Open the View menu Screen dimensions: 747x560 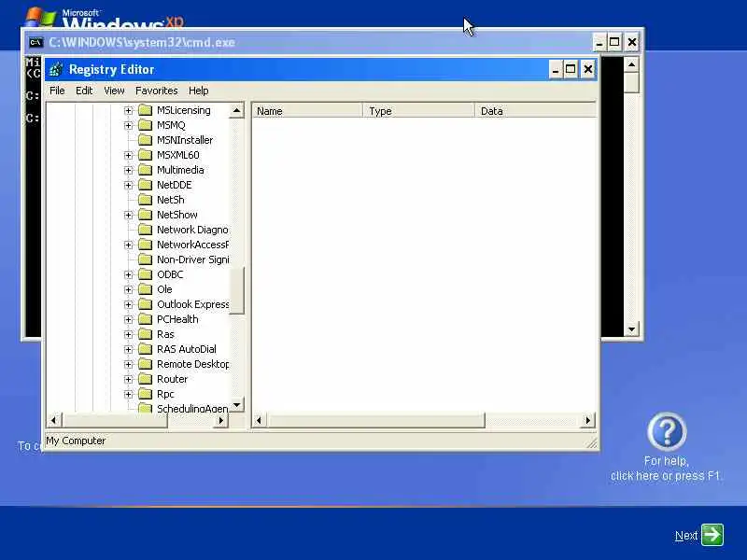coord(114,91)
